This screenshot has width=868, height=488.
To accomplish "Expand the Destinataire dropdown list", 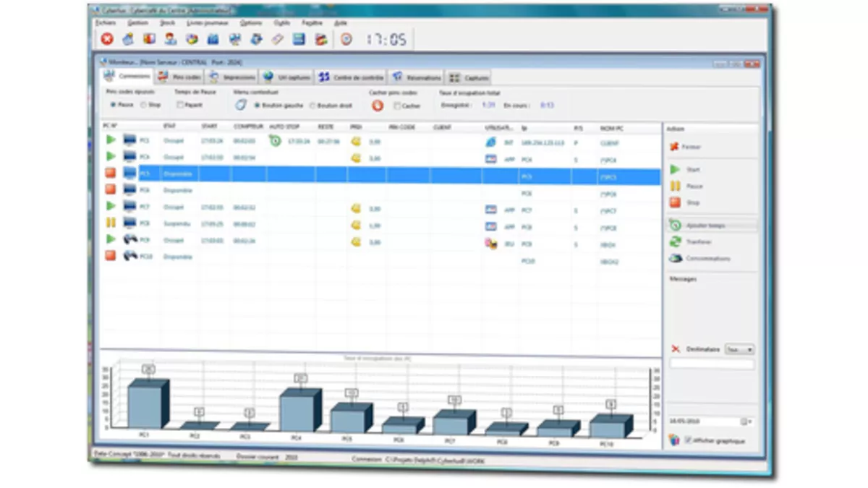I will pos(749,349).
